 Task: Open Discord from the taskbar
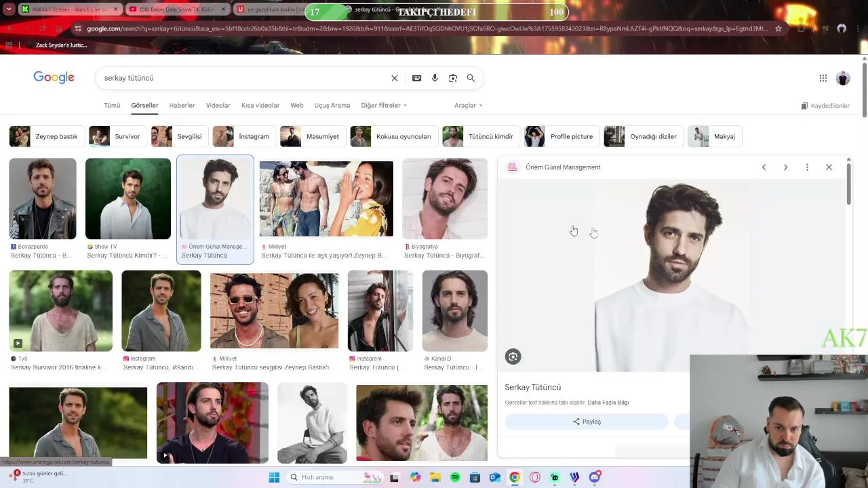coord(595,477)
